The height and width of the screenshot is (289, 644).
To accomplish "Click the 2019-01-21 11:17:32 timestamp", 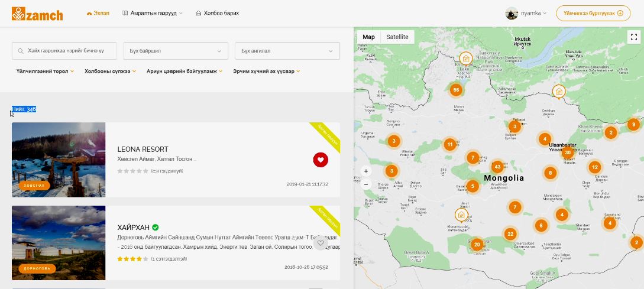I will pyautogui.click(x=307, y=184).
